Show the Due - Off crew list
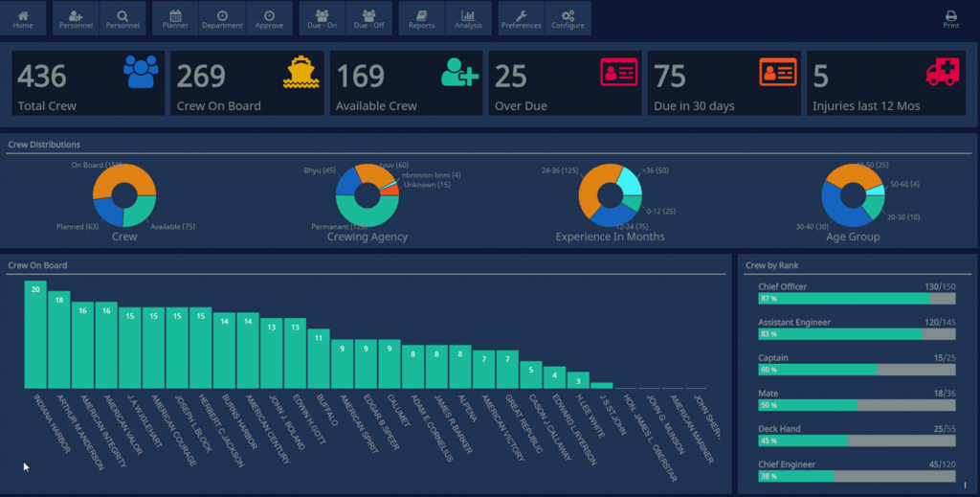This screenshot has height=497, width=980. (368, 18)
